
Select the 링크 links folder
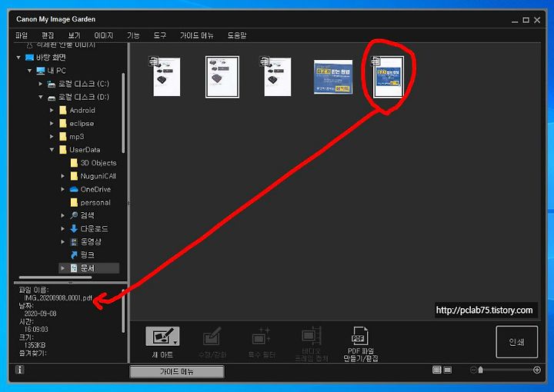tap(82, 254)
